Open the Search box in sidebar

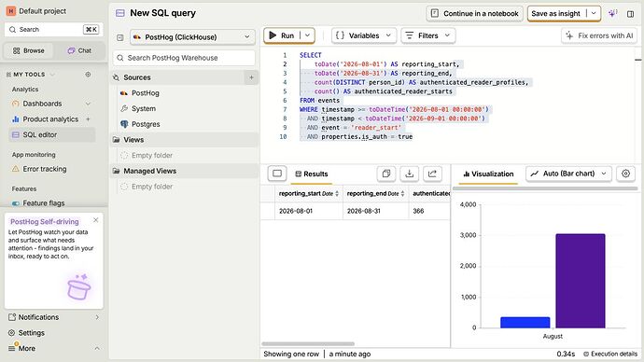[54, 30]
